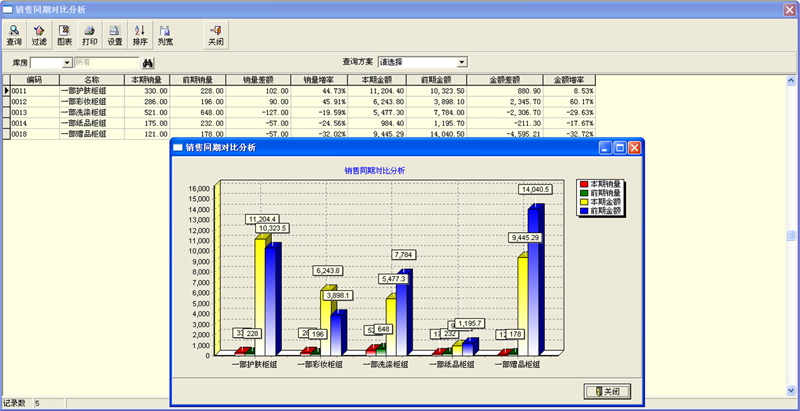
Task: Click the 14,040.5 bar value label
Action: tap(536, 189)
